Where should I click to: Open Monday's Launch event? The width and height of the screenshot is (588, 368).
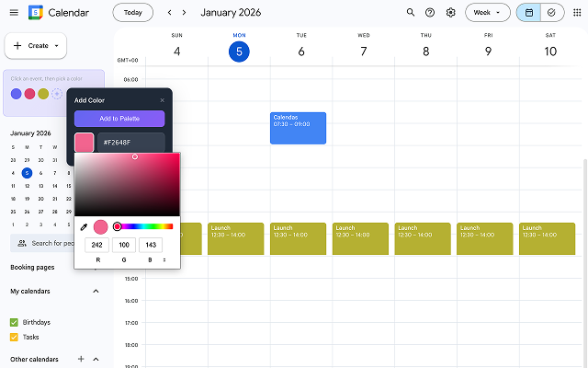coord(236,239)
